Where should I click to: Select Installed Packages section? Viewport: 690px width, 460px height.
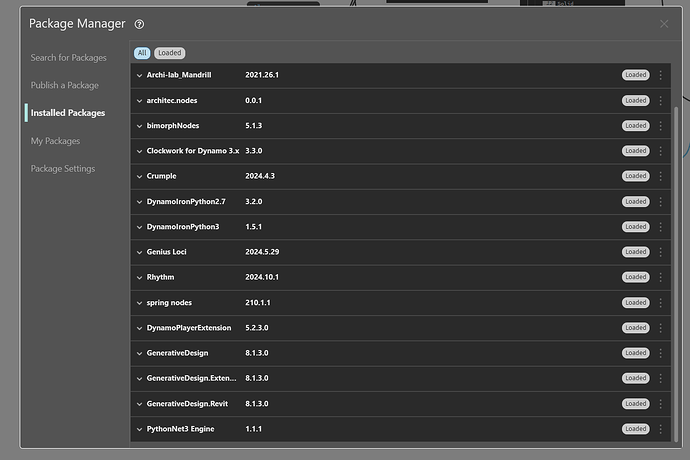(x=68, y=113)
